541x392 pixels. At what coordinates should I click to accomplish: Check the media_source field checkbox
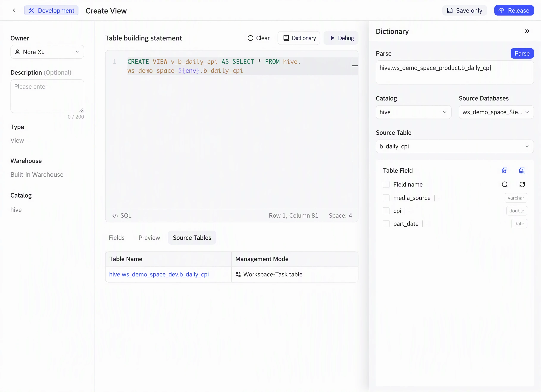tap(386, 198)
